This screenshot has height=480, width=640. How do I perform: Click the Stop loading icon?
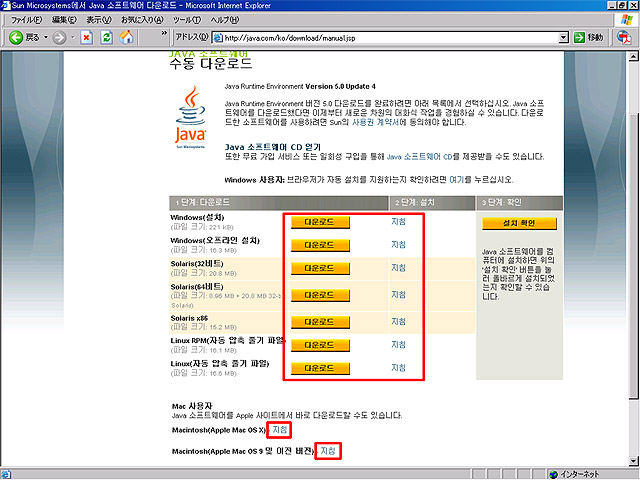point(86,38)
